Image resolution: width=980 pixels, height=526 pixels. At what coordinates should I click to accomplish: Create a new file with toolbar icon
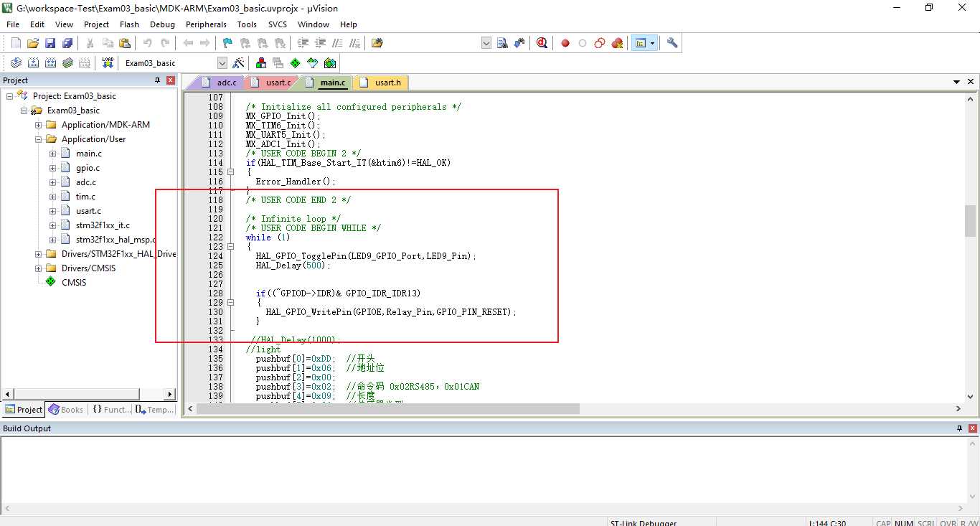[x=16, y=43]
